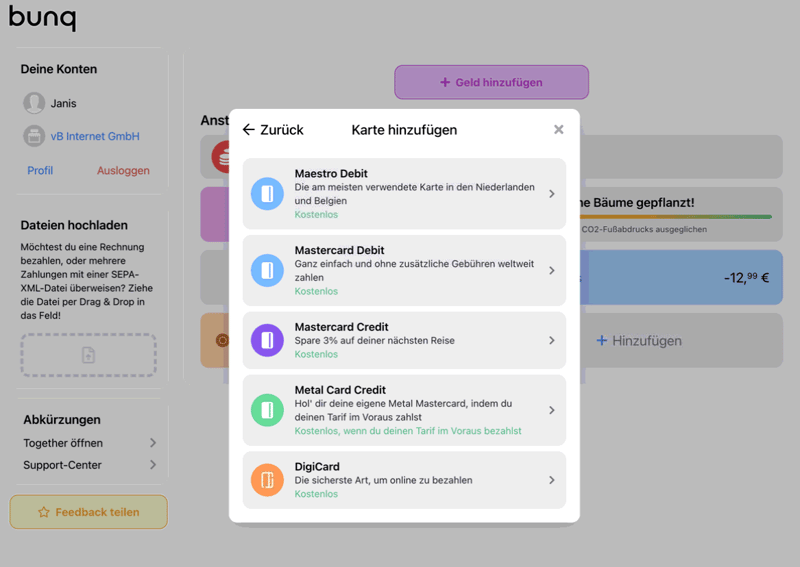This screenshot has height=567, width=800.
Task: Click Feedback teilen button
Action: tap(89, 512)
